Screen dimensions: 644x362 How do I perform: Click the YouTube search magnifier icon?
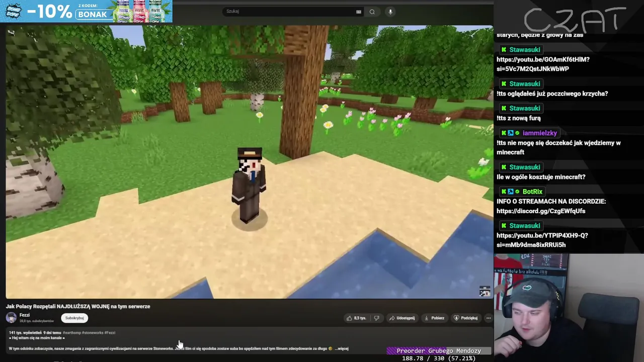tap(372, 12)
